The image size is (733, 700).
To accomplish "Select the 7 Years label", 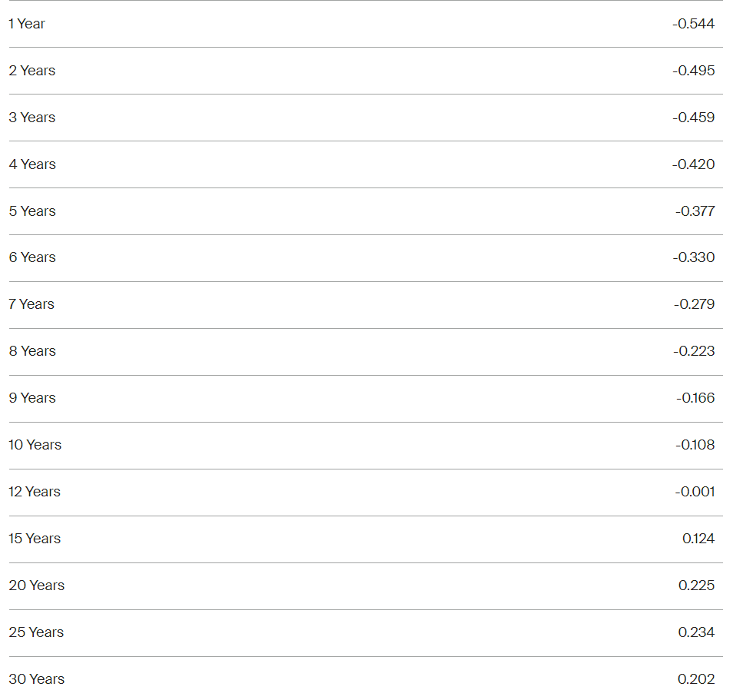I will tap(32, 304).
